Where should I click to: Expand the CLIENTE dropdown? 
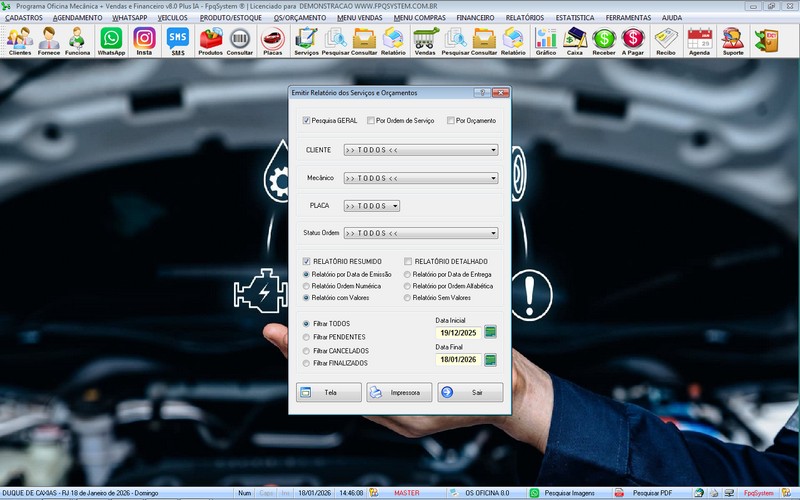494,151
